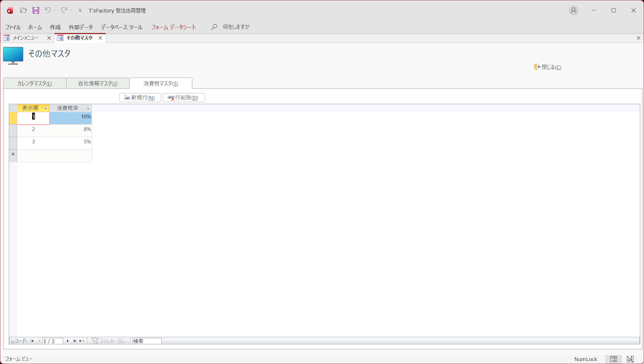Select the row with 8% tax rate
This screenshot has width=644, height=364.
12,129
